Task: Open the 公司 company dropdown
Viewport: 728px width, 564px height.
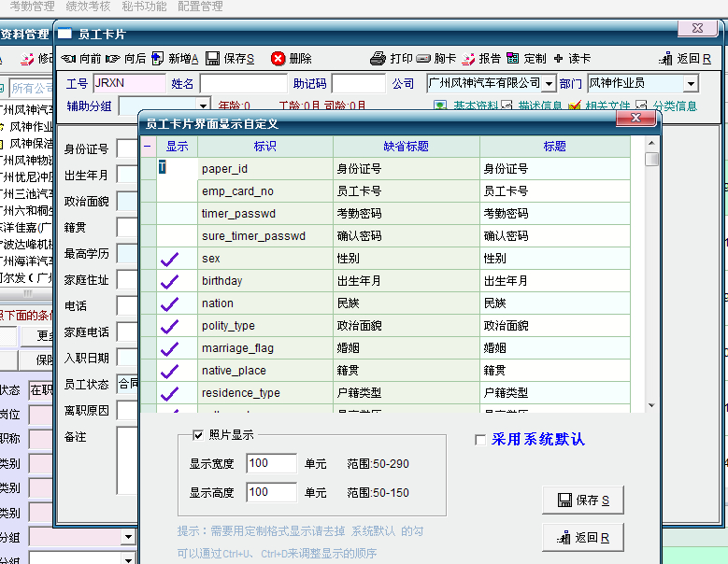Action: point(549,84)
